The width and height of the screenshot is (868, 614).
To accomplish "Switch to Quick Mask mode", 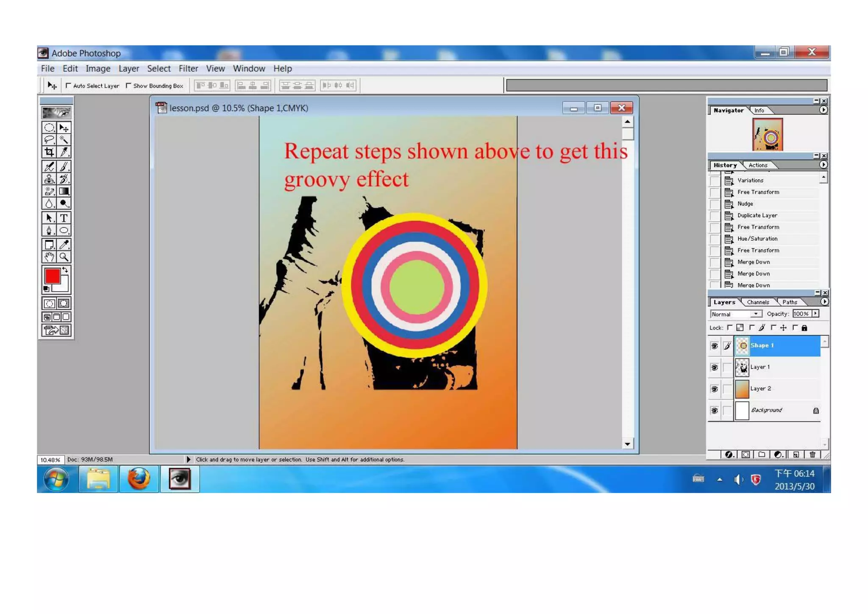I will pyautogui.click(x=64, y=303).
